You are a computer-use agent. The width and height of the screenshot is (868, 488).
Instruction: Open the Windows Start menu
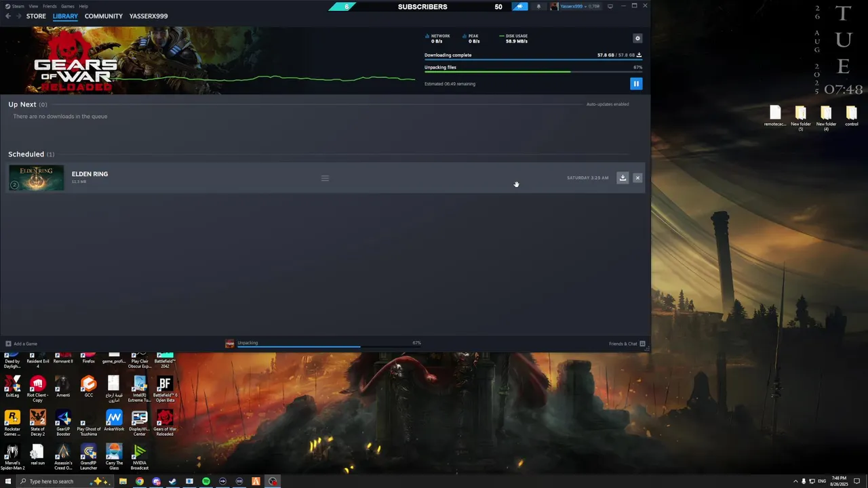click(x=8, y=481)
